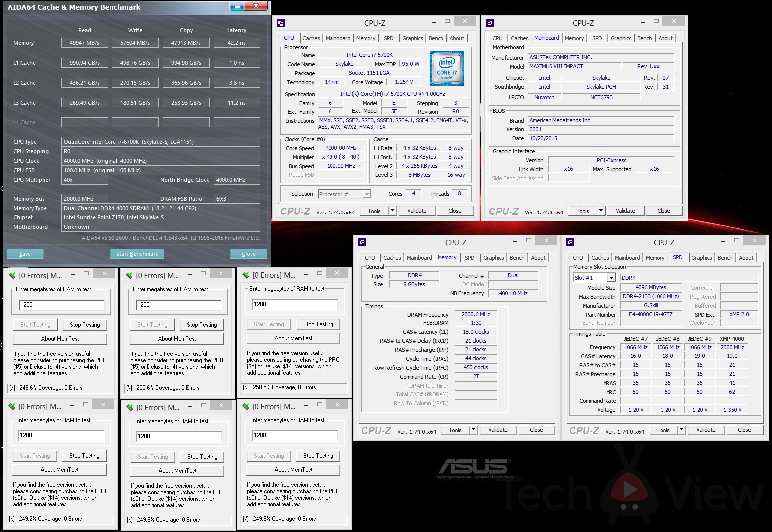
Task: Open the About tab in the CPU-Z Memory window
Action: pos(538,258)
